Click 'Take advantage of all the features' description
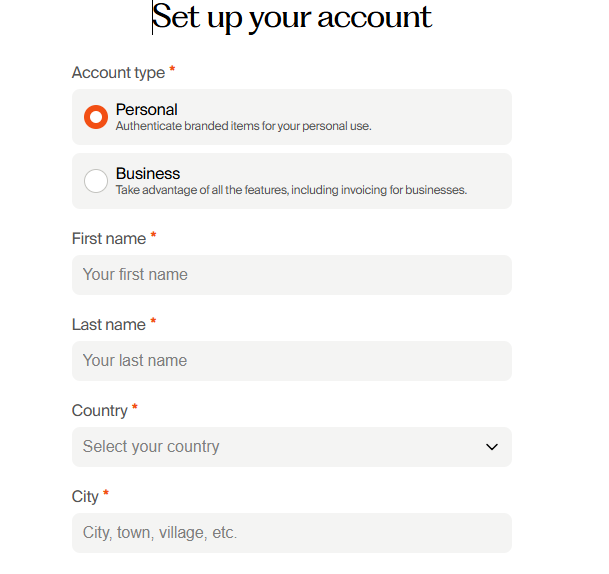Viewport: 609px width, 574px height. pos(291,190)
